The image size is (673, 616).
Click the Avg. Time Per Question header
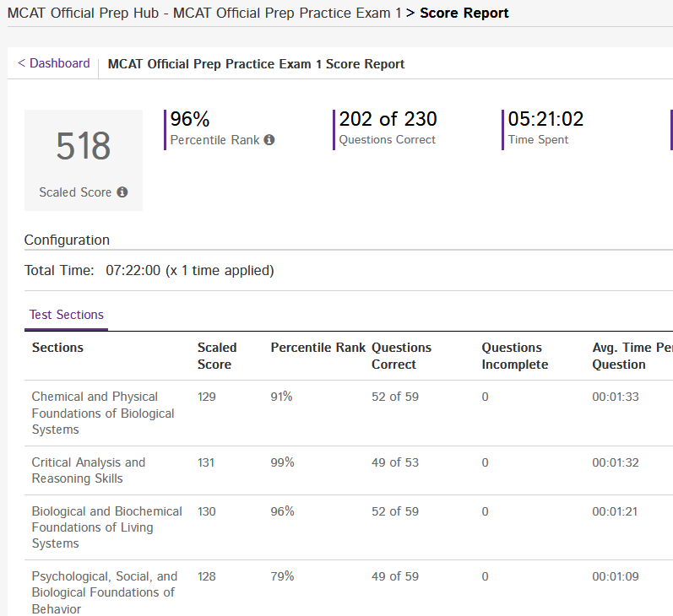click(630, 356)
